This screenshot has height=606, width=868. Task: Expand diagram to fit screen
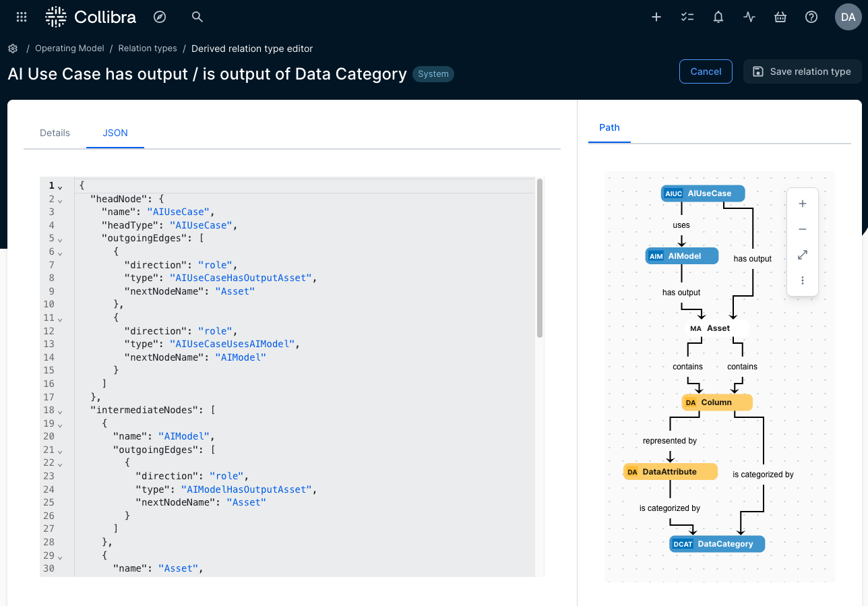click(x=803, y=255)
